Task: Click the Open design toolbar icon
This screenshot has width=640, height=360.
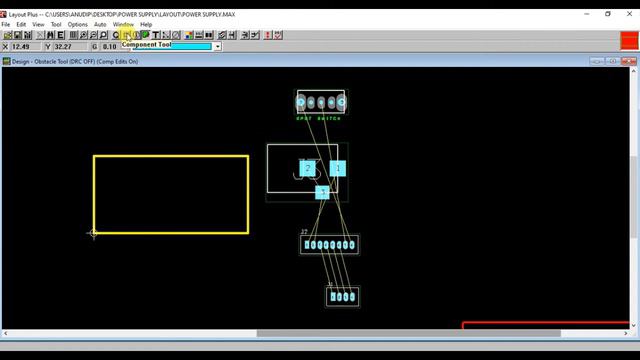Action: click(x=7, y=36)
